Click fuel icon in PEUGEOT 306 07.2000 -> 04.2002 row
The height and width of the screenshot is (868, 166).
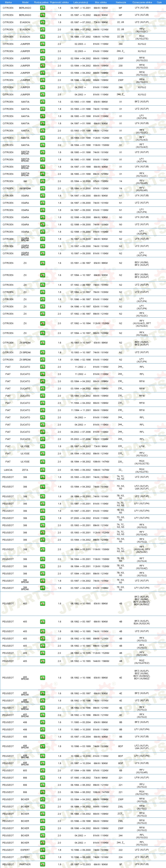tap(42, 518)
